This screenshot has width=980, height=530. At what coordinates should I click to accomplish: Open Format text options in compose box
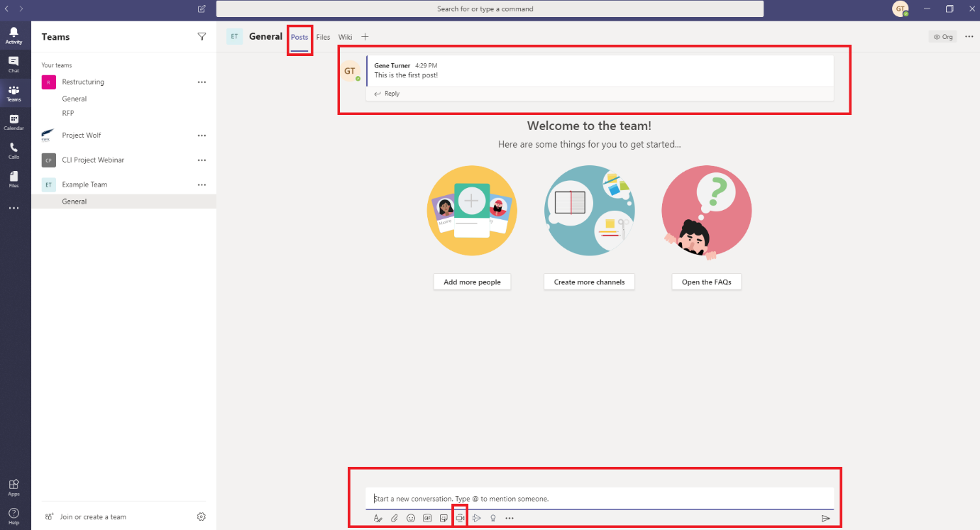coord(378,518)
